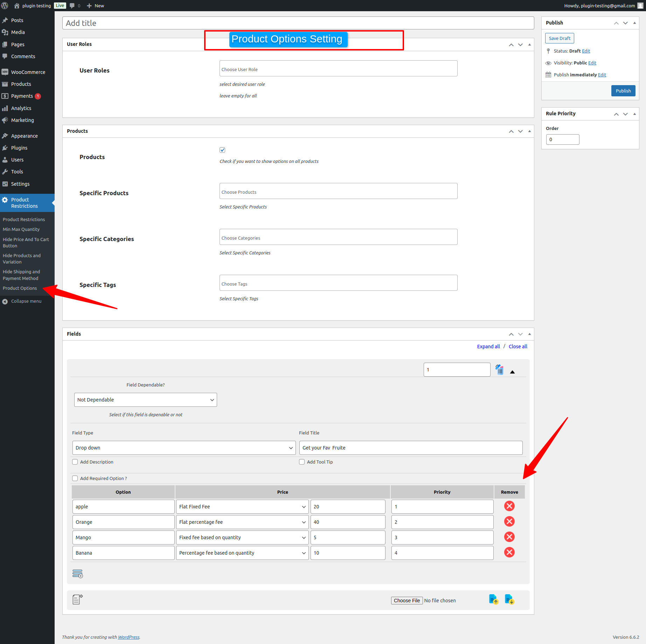Open Product Options submenu item
The width and height of the screenshot is (646, 644).
[x=20, y=288]
